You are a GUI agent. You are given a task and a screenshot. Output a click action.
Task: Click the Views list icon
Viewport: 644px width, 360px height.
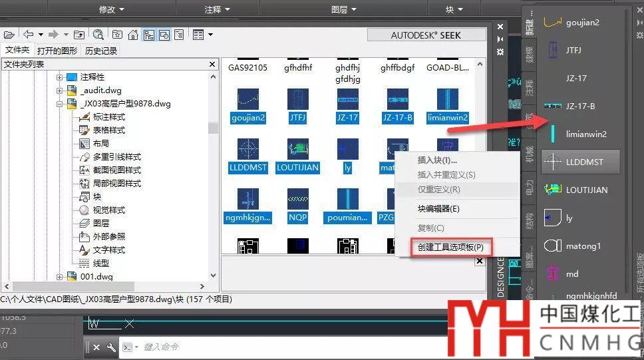(198, 35)
